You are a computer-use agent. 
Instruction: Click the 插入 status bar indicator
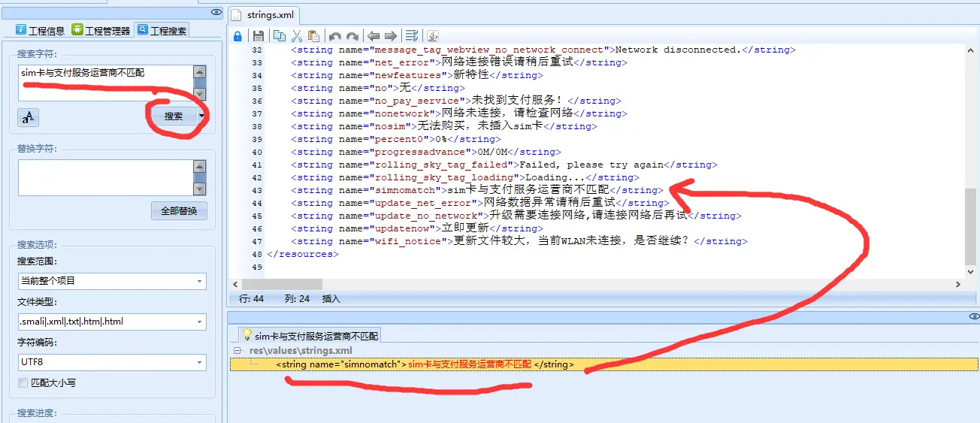tap(331, 299)
